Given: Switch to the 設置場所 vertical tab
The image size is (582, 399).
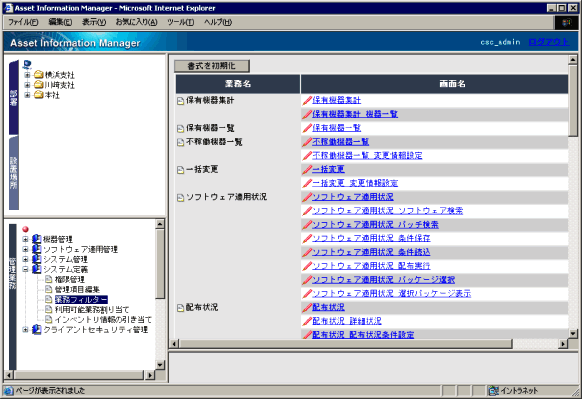Looking at the screenshot, I should 14,173.
